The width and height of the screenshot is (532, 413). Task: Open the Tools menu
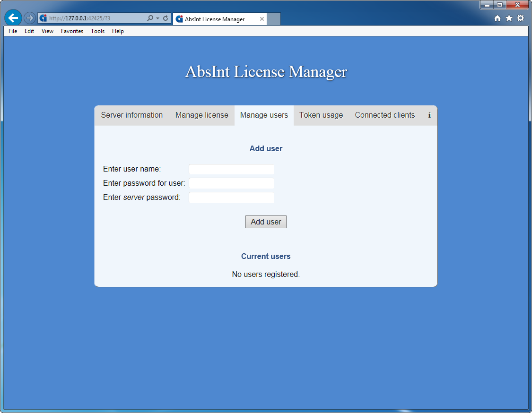98,31
